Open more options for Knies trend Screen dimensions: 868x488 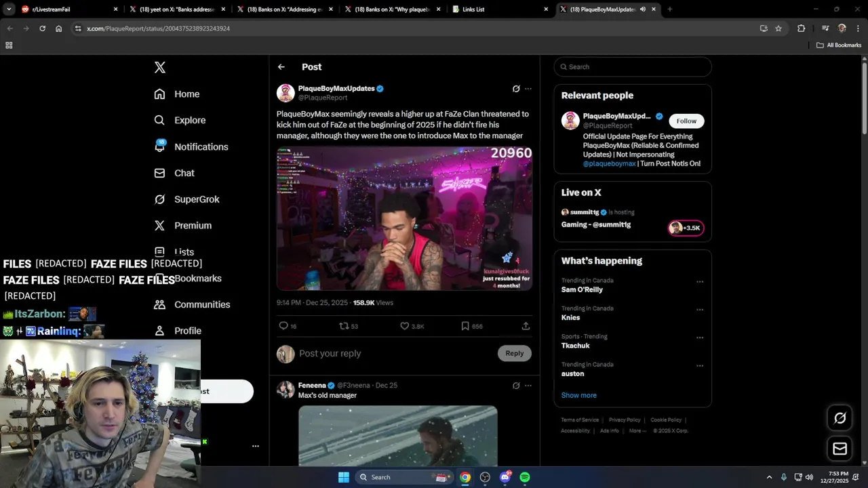click(x=700, y=310)
